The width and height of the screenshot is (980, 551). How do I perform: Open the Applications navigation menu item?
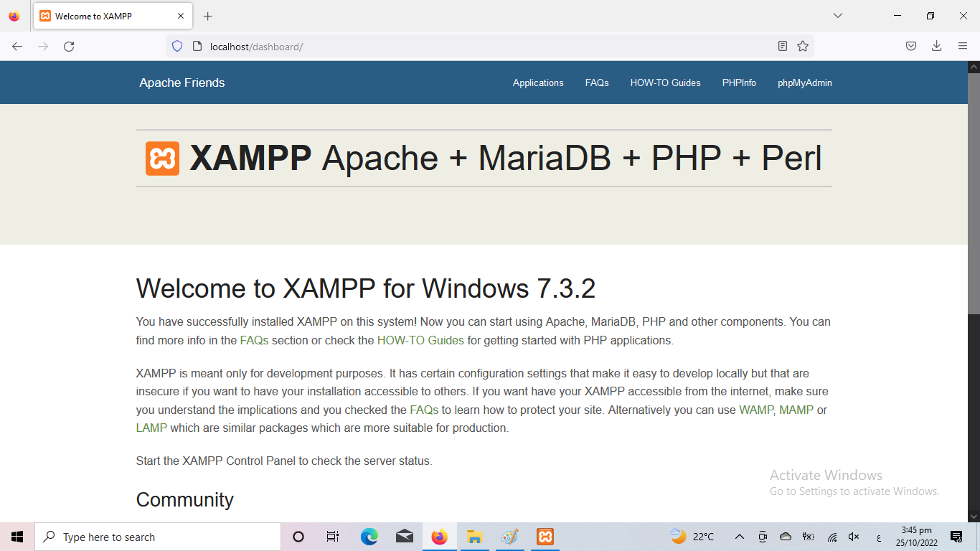click(538, 83)
